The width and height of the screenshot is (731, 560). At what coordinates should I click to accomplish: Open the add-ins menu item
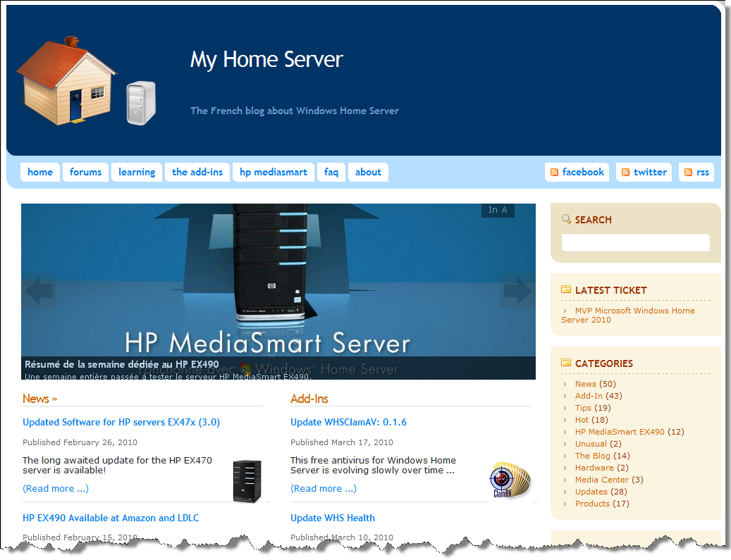point(197,172)
